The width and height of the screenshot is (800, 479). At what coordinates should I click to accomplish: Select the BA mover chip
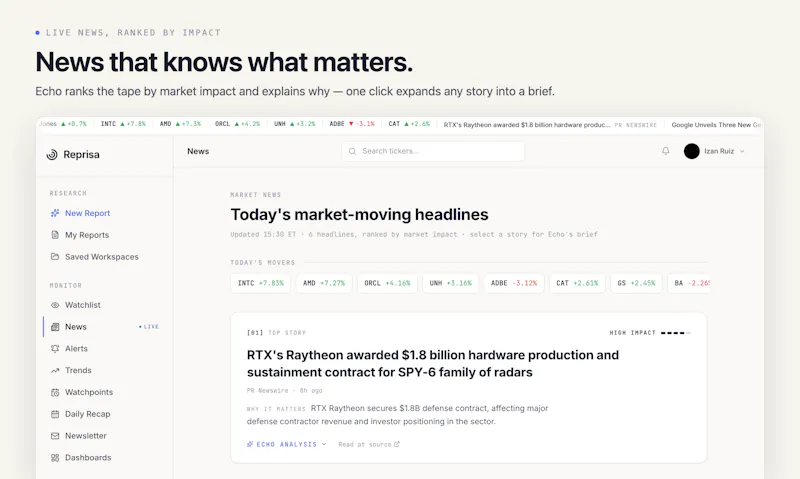tap(688, 283)
